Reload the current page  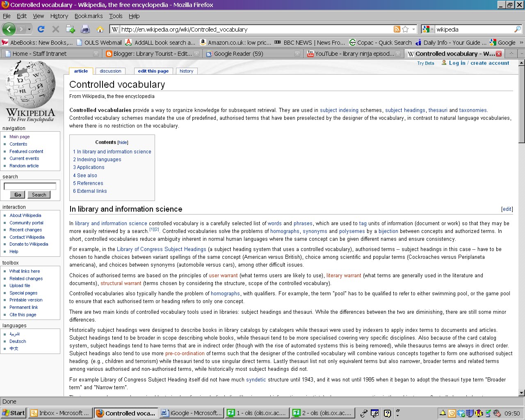tap(41, 29)
